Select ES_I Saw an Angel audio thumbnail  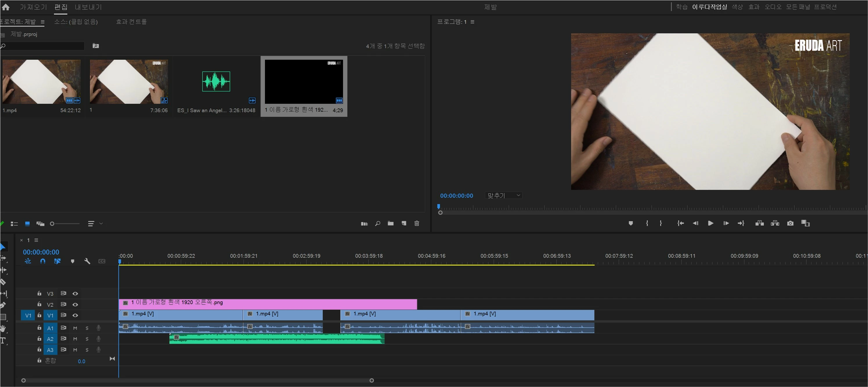click(x=216, y=81)
